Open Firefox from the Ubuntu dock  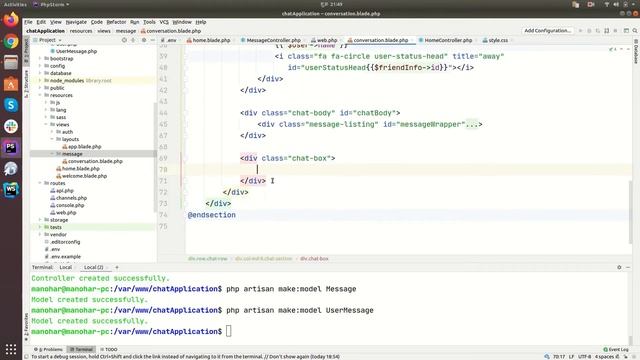pyautogui.click(x=11, y=20)
